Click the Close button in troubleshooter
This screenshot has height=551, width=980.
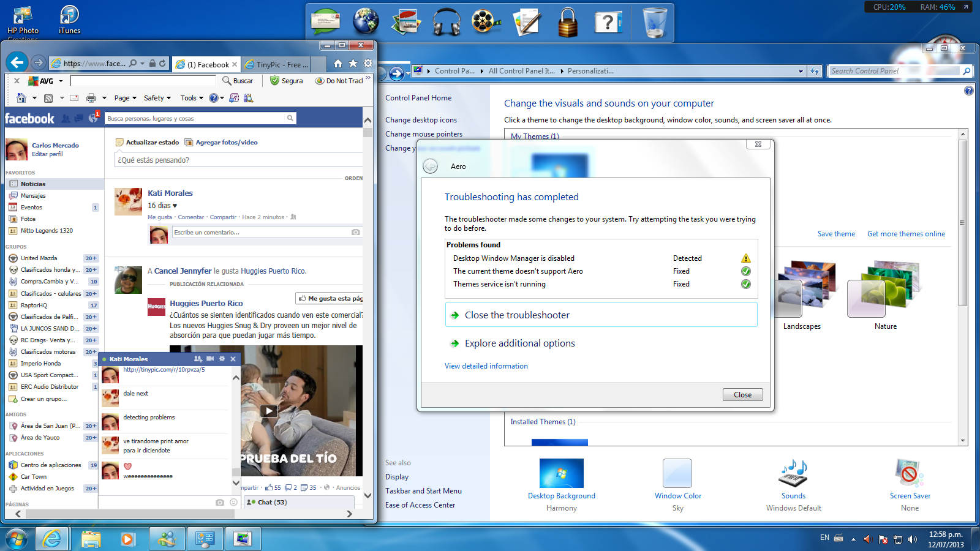tap(742, 395)
